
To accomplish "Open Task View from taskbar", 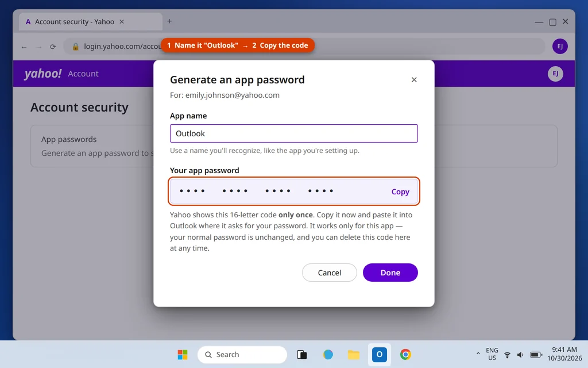I will click(302, 354).
